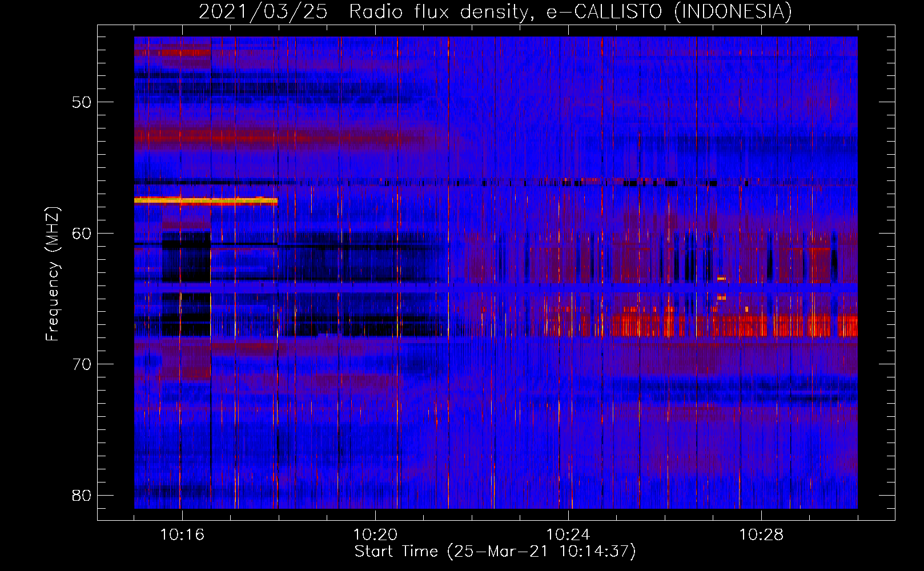Click the '60' frequency tick label

[82, 233]
